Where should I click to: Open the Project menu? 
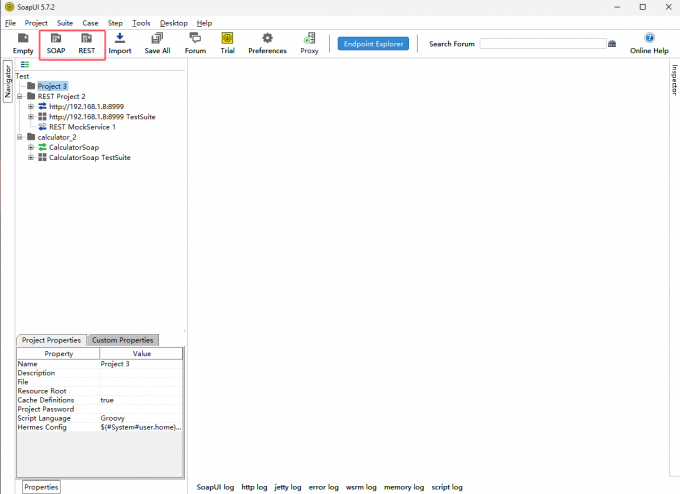[x=36, y=23]
